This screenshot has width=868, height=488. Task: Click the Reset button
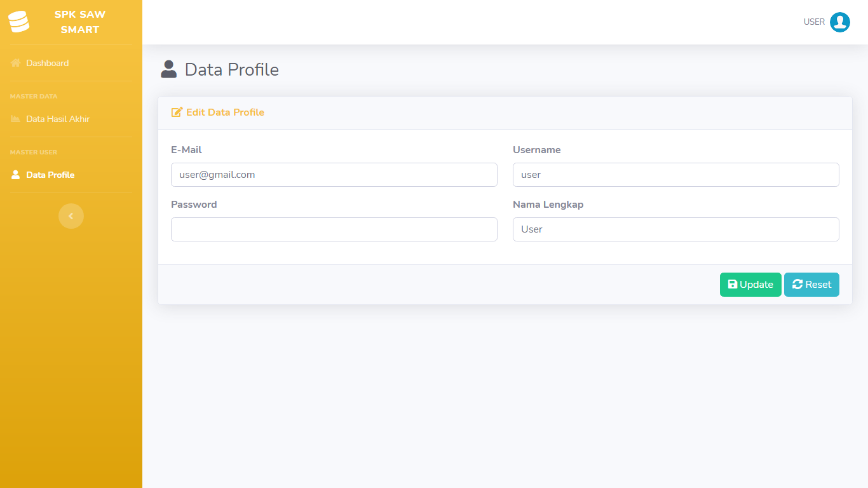point(811,285)
